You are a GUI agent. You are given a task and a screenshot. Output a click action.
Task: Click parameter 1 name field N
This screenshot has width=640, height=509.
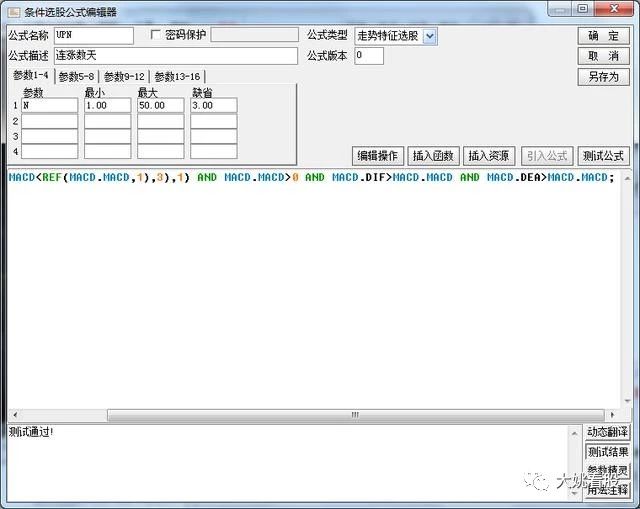49,105
